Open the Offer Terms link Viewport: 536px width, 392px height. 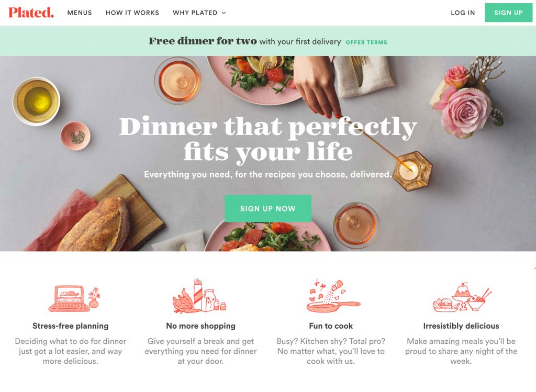[366, 42]
